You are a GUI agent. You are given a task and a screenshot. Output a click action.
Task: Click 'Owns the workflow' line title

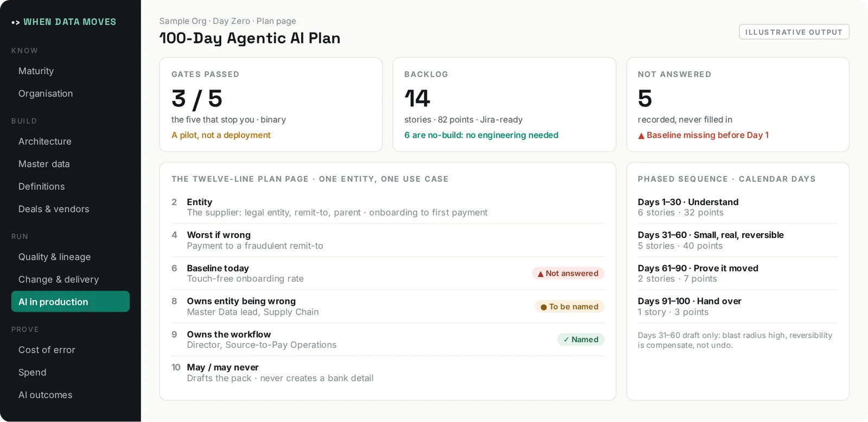228,335
